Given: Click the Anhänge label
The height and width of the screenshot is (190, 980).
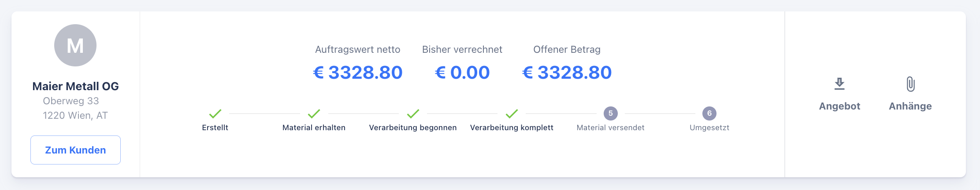Looking at the screenshot, I should (x=910, y=106).
